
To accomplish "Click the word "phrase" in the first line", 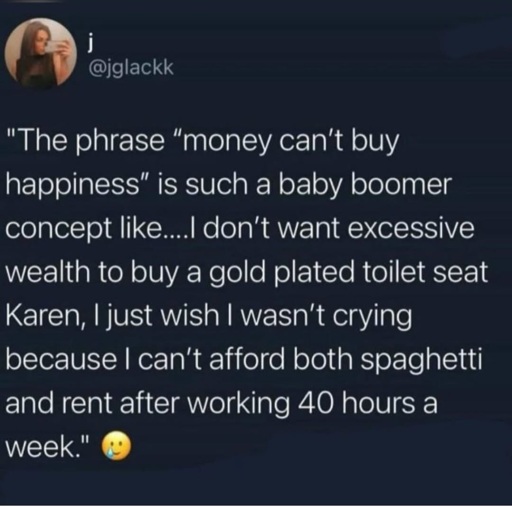I will coord(118,143).
